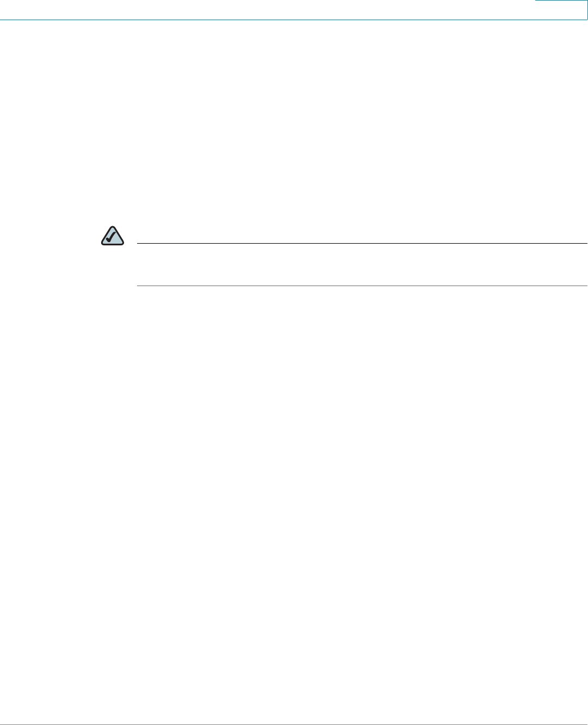
Task: Click the center of the empty note body
Action: point(362,264)
